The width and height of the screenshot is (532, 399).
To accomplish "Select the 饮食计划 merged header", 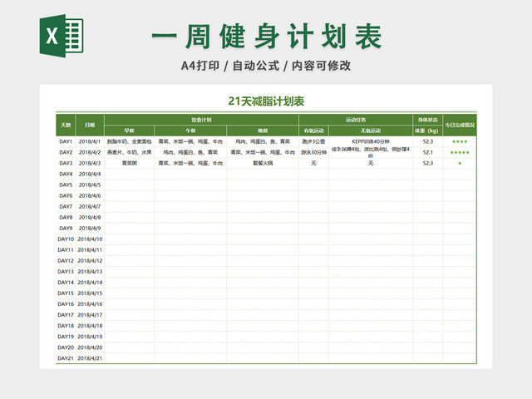I will [x=201, y=120].
